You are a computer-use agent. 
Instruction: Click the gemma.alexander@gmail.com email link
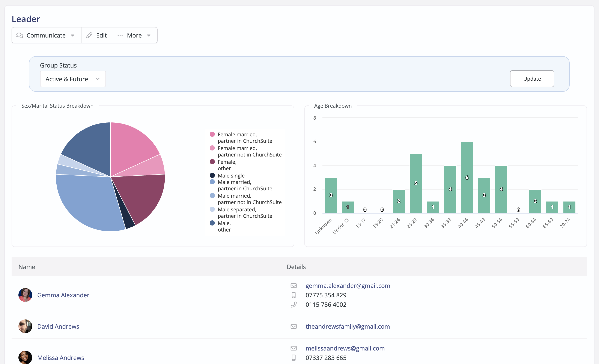point(348,286)
